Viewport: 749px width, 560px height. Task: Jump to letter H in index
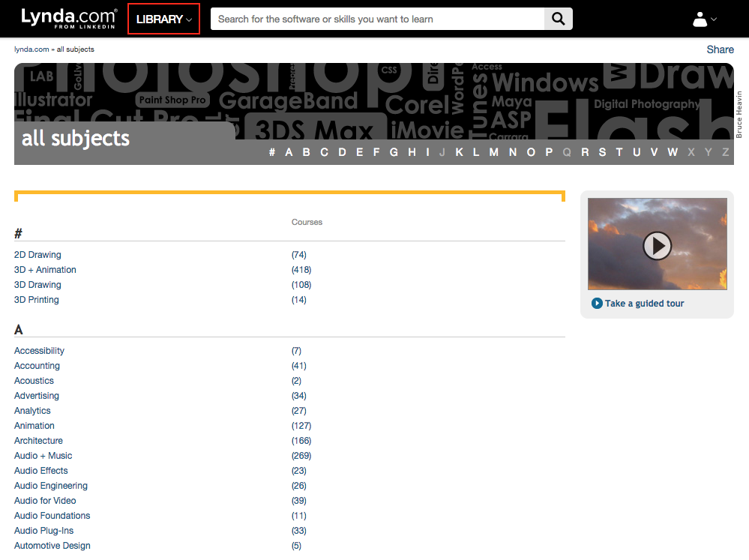412,152
